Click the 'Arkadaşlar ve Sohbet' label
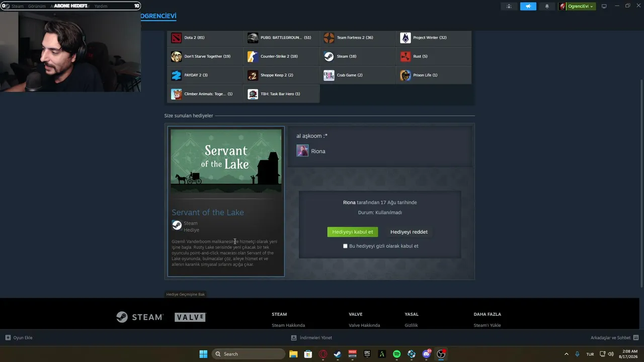644x362 pixels. click(610, 338)
